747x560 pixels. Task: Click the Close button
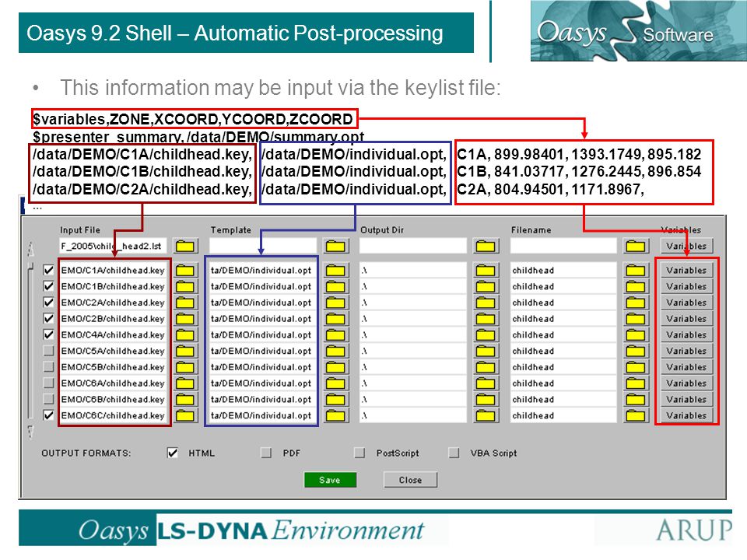coord(410,480)
